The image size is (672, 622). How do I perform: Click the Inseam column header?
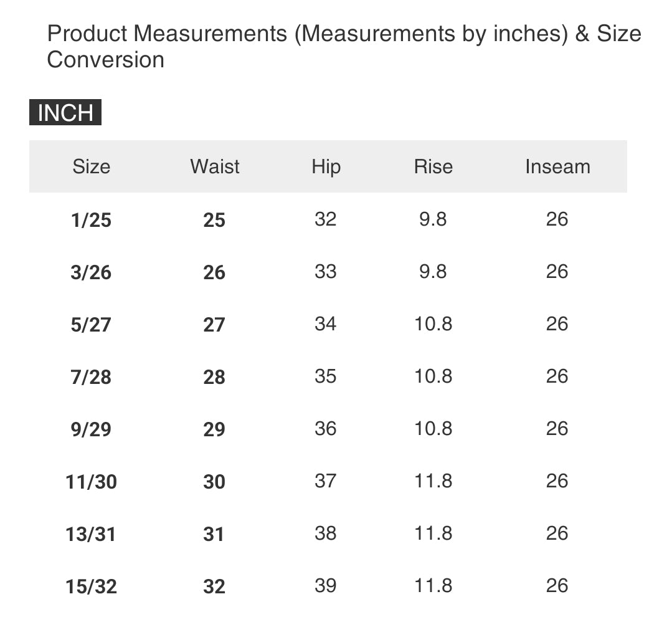pos(557,166)
